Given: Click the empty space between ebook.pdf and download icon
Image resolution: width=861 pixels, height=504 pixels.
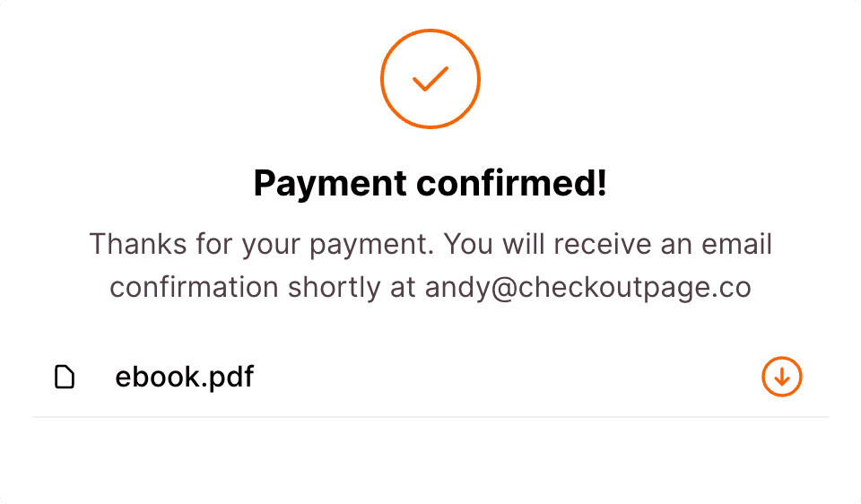Looking at the screenshot, I should 502,378.
